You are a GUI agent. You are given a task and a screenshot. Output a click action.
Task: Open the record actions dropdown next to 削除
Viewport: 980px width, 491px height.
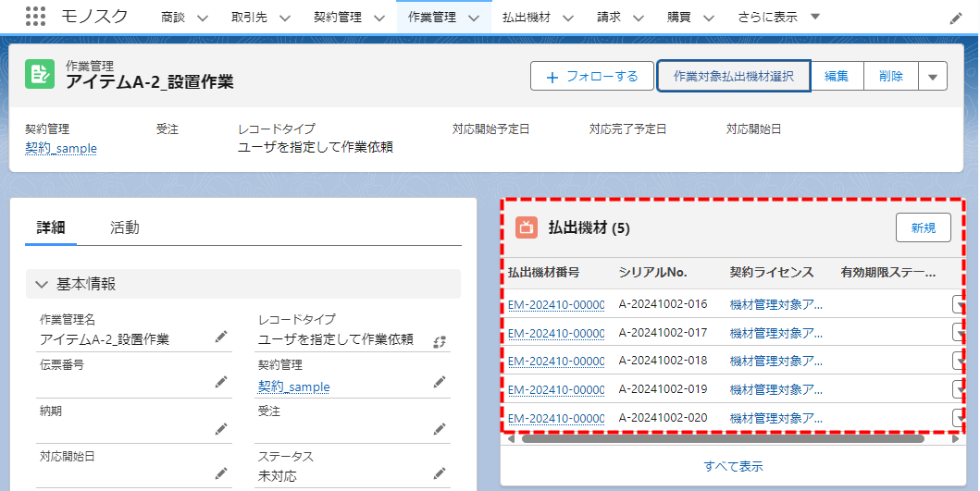[x=932, y=77]
